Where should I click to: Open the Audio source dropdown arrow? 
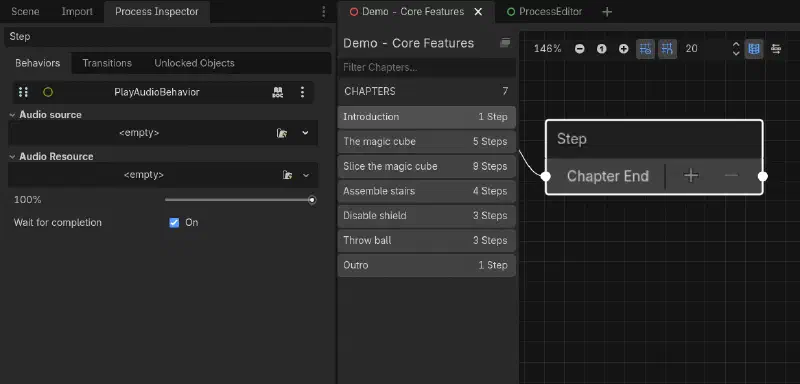click(305, 133)
